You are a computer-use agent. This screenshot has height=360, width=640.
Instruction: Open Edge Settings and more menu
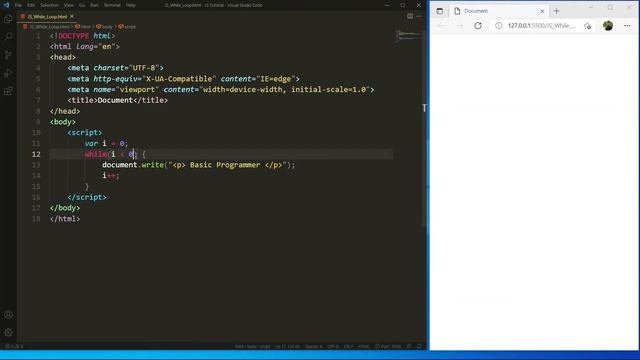[x=627, y=26]
